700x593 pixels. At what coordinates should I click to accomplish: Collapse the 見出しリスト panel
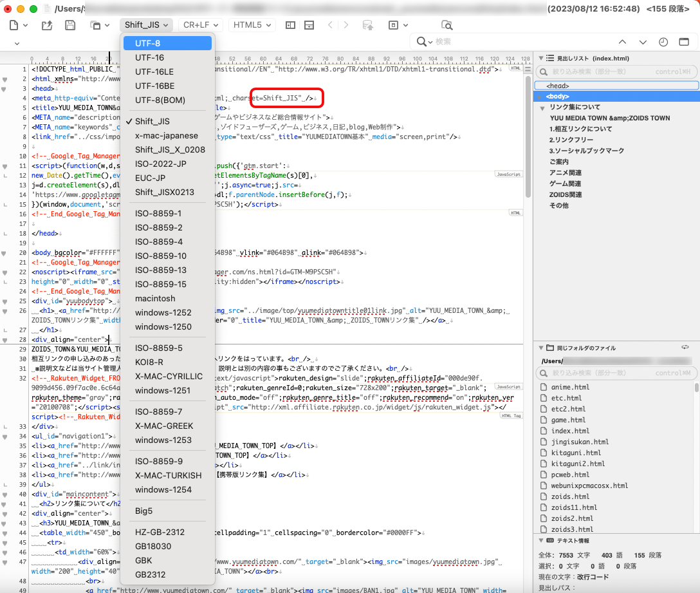(x=541, y=58)
